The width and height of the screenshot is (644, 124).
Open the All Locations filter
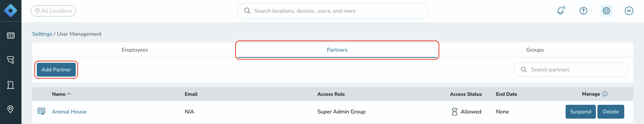tap(53, 11)
